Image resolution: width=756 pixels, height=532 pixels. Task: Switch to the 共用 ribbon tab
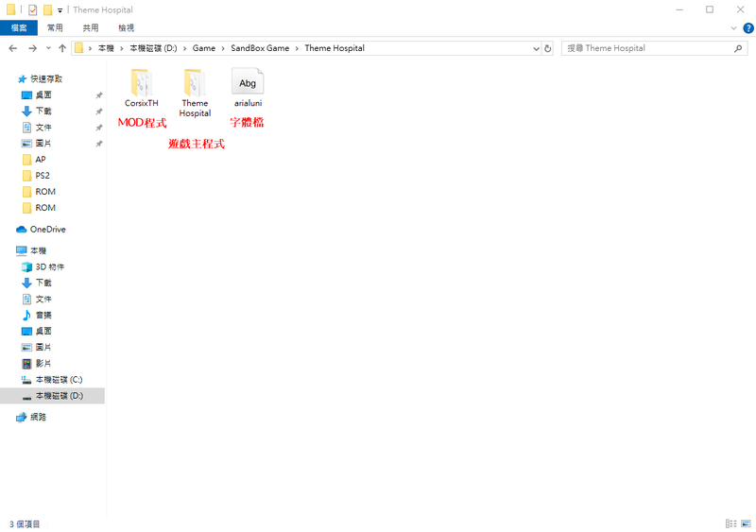91,28
